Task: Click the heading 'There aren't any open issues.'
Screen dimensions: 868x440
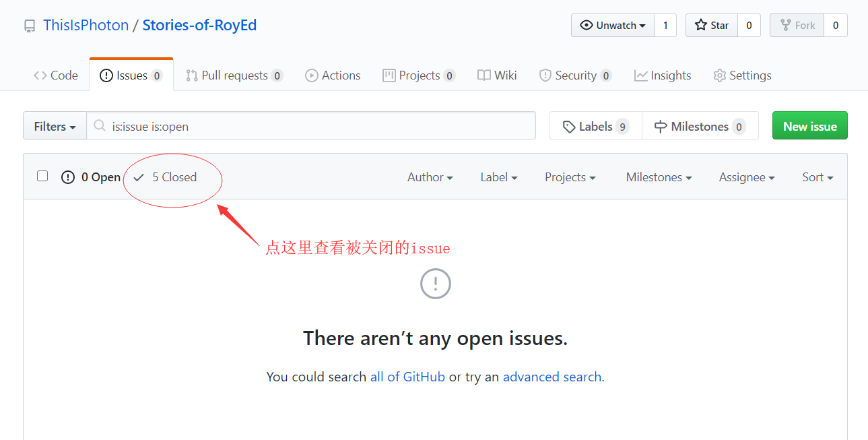Action: pyautogui.click(x=436, y=338)
